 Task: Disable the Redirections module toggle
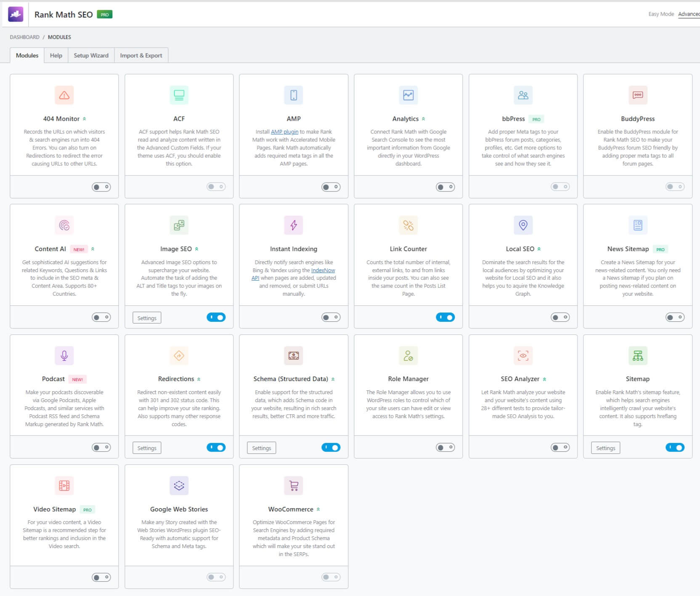coord(216,448)
